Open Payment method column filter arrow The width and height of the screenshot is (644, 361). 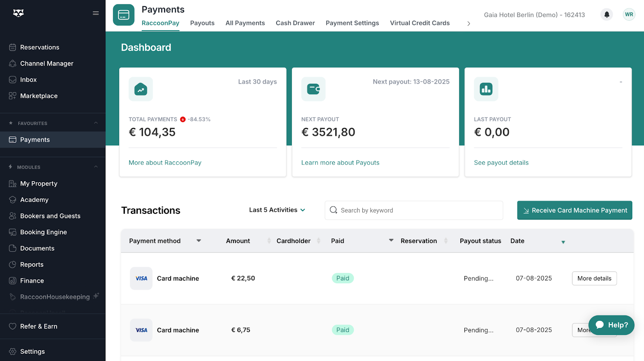click(x=198, y=241)
